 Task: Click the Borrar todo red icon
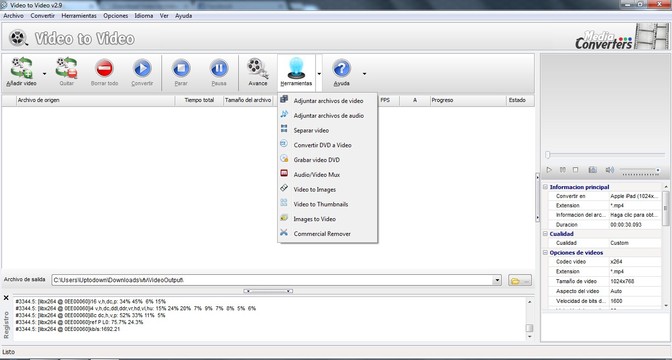[104, 68]
